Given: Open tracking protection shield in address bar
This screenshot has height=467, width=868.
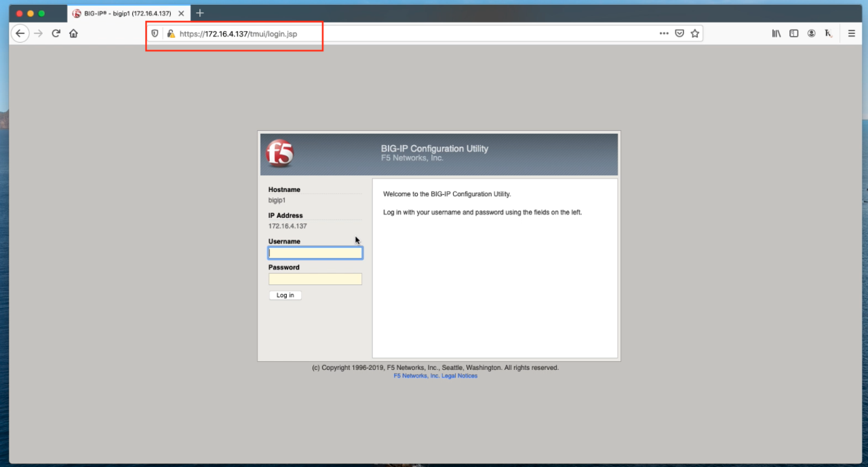Looking at the screenshot, I should (x=155, y=33).
